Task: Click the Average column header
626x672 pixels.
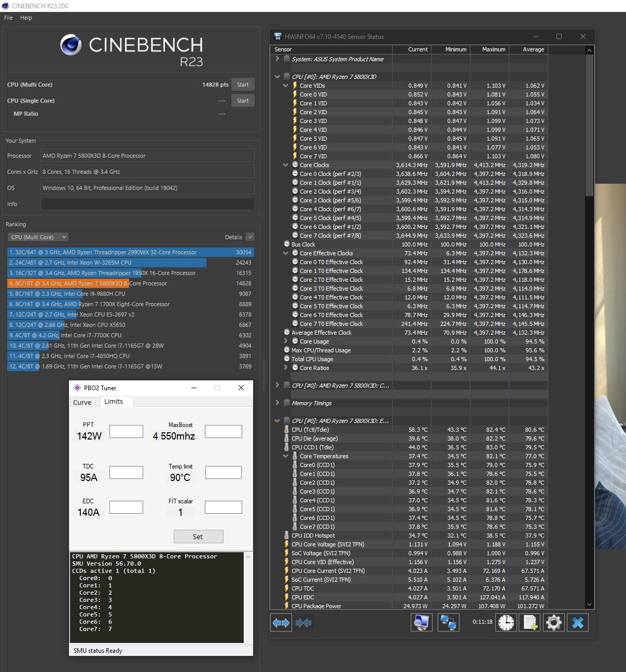Action: point(528,49)
